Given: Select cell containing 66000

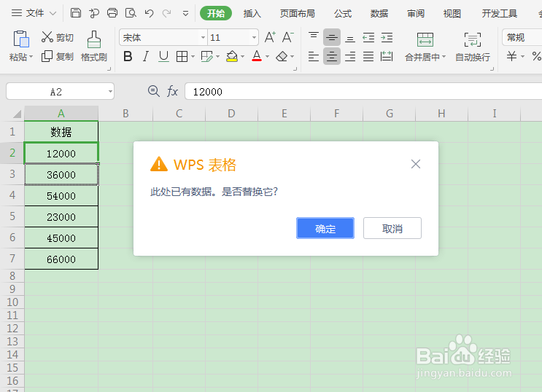Looking at the screenshot, I should point(61,259).
